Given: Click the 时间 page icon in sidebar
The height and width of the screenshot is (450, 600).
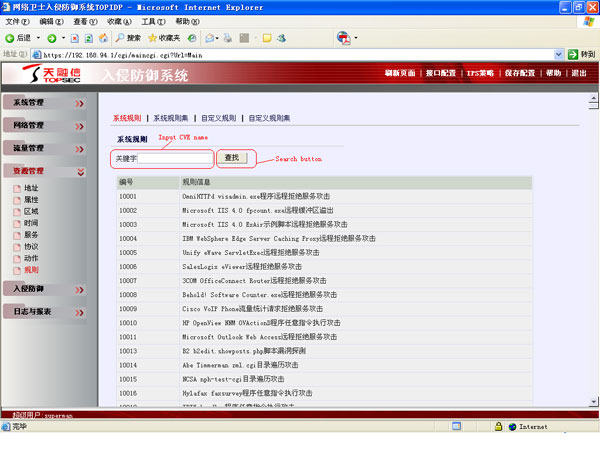Looking at the screenshot, I should point(16,223).
